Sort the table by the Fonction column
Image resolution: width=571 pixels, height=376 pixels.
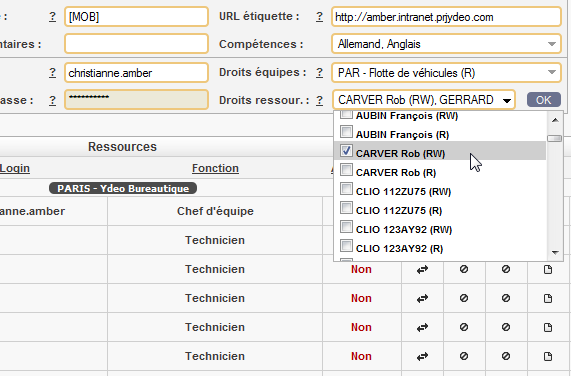[215, 168]
